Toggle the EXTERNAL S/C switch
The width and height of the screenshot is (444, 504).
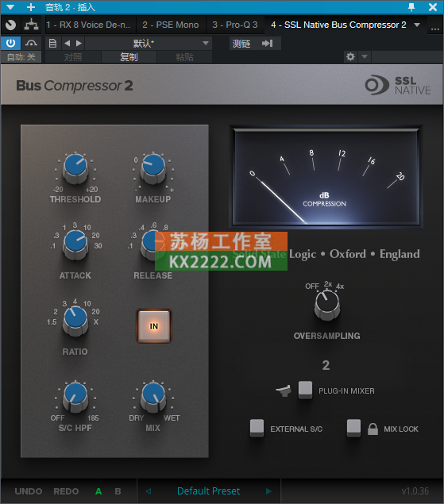pyautogui.click(x=257, y=428)
